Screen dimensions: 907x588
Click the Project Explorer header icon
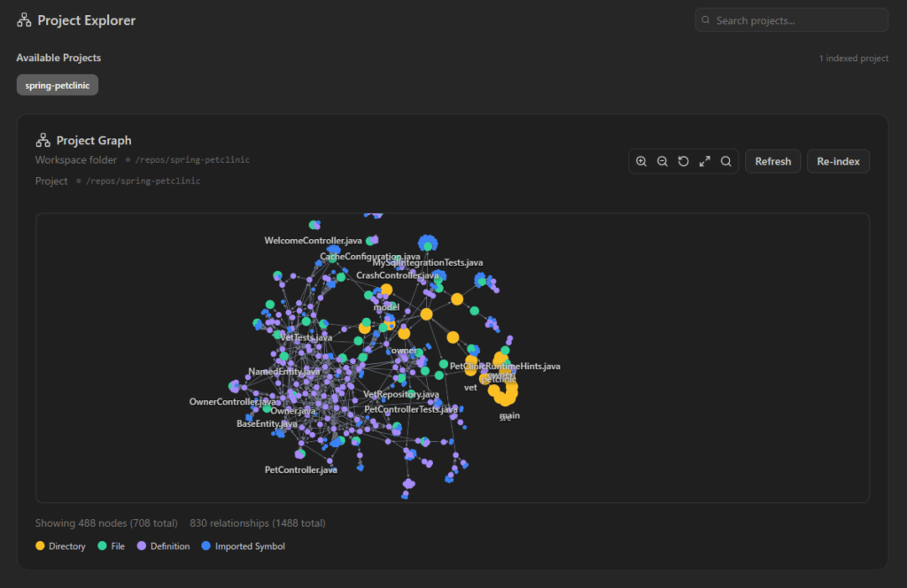(24, 20)
